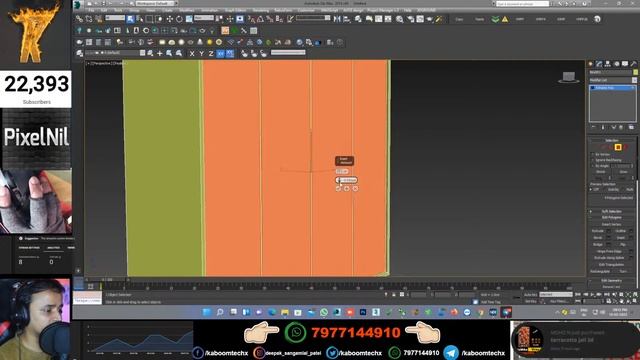The height and width of the screenshot is (360, 640).
Task: Collapse the Selection rollout header
Action: pyautogui.click(x=611, y=140)
